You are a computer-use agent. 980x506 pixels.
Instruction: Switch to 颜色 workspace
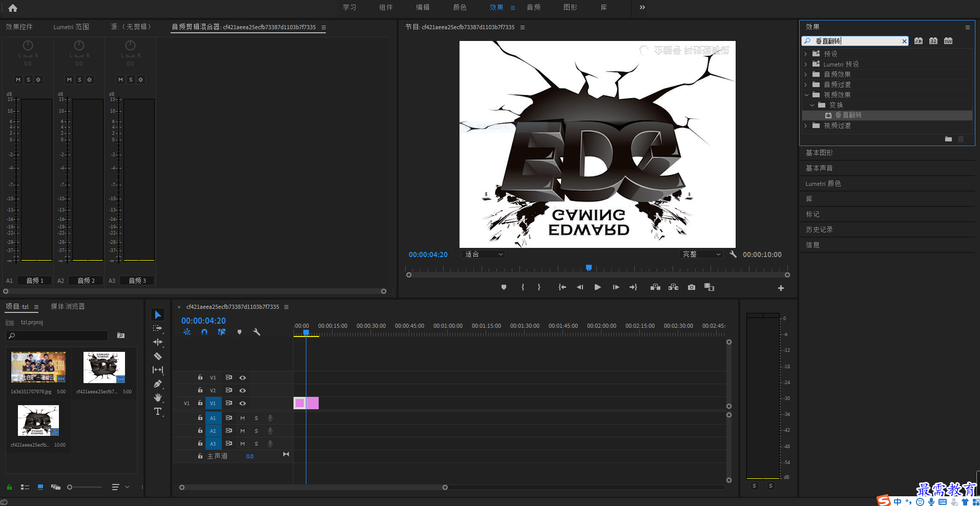460,7
